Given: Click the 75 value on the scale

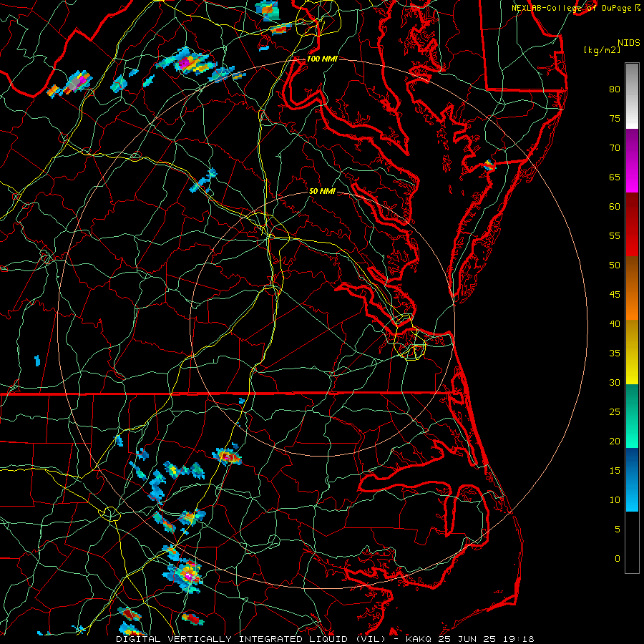Looking at the screenshot, I should (615, 118).
